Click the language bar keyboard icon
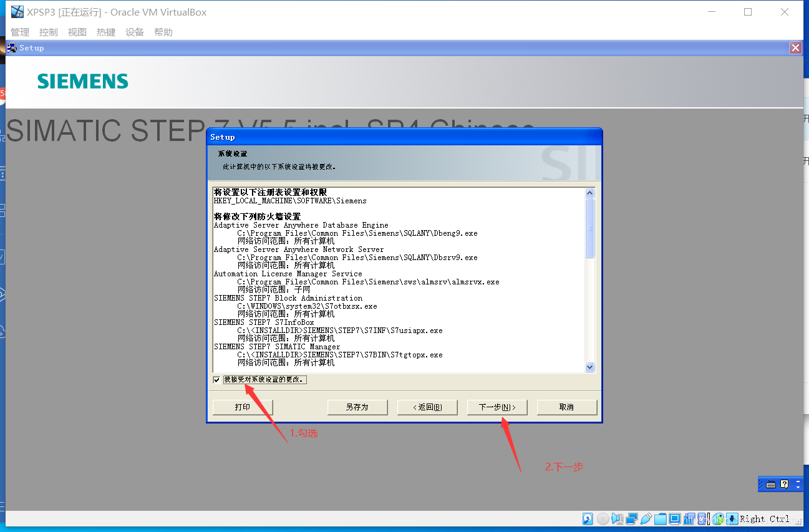809x532 pixels. pos(771,485)
